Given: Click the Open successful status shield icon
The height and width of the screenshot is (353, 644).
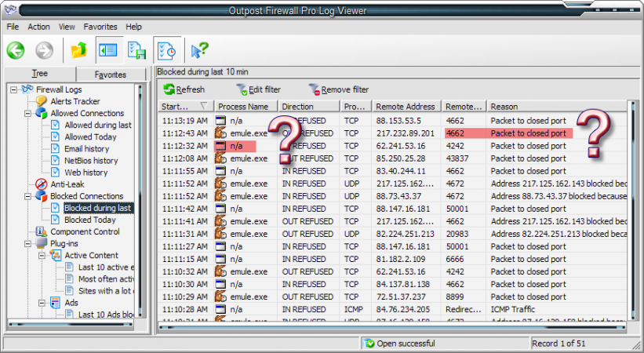Looking at the screenshot, I should tap(369, 343).
